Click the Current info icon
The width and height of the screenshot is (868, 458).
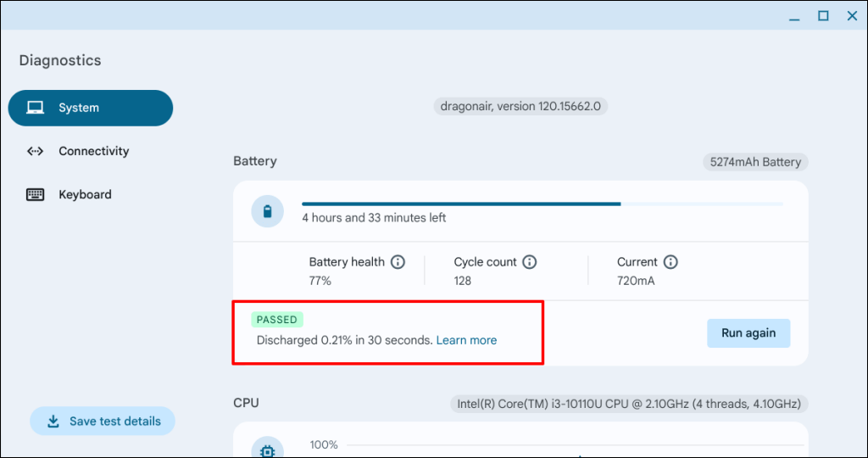tap(670, 262)
